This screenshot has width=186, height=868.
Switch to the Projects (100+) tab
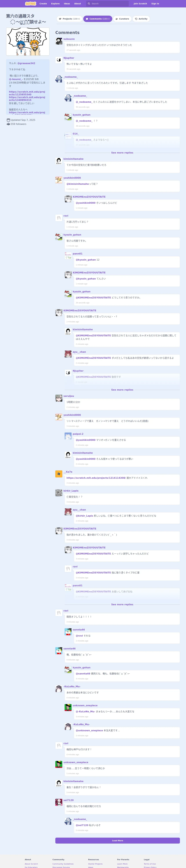69,19
